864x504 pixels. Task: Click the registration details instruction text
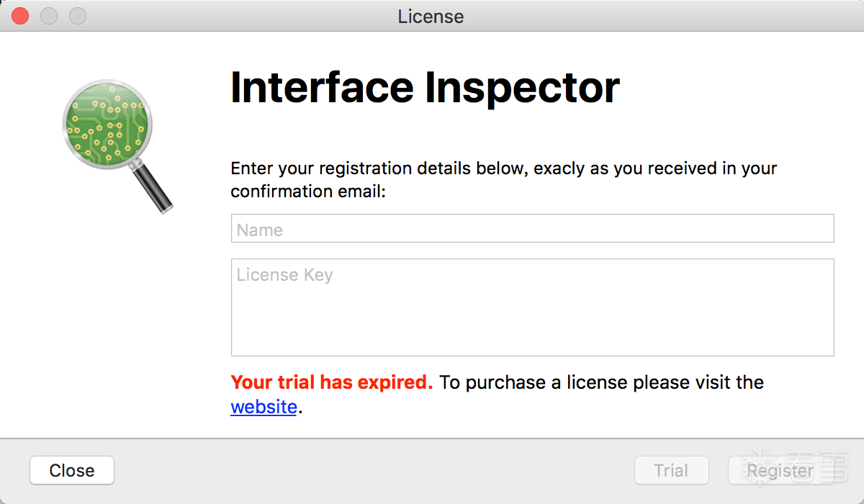pyautogui.click(x=504, y=180)
